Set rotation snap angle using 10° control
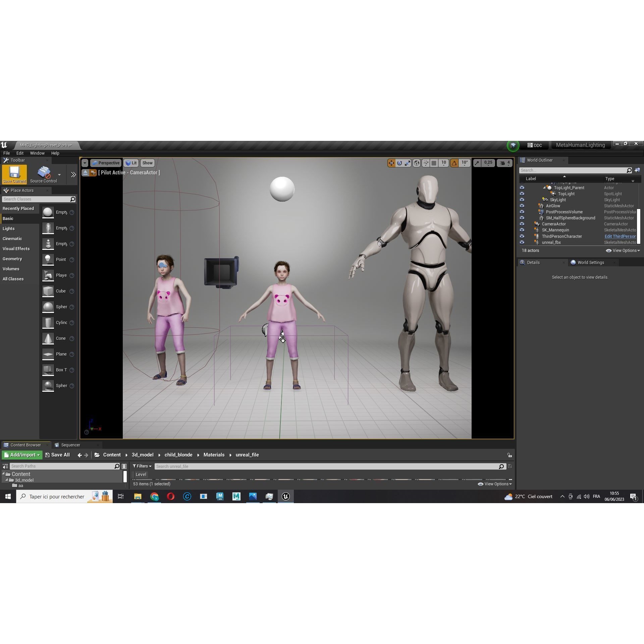The image size is (644, 644). pos(465,163)
